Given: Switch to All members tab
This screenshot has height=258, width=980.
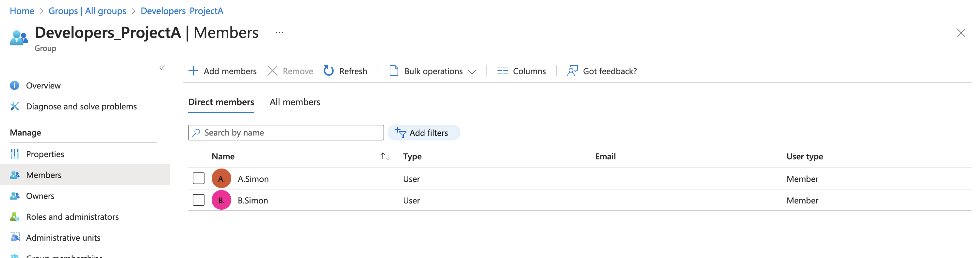Looking at the screenshot, I should [295, 102].
